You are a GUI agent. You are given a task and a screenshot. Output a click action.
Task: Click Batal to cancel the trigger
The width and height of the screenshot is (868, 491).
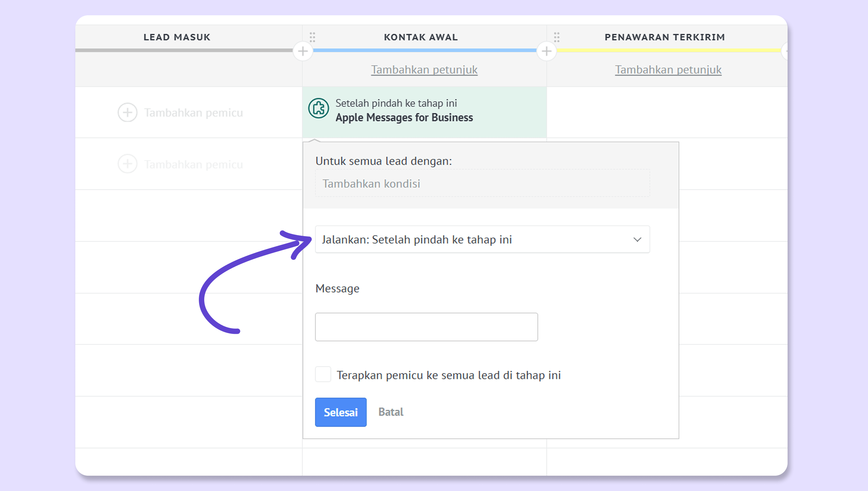click(391, 412)
